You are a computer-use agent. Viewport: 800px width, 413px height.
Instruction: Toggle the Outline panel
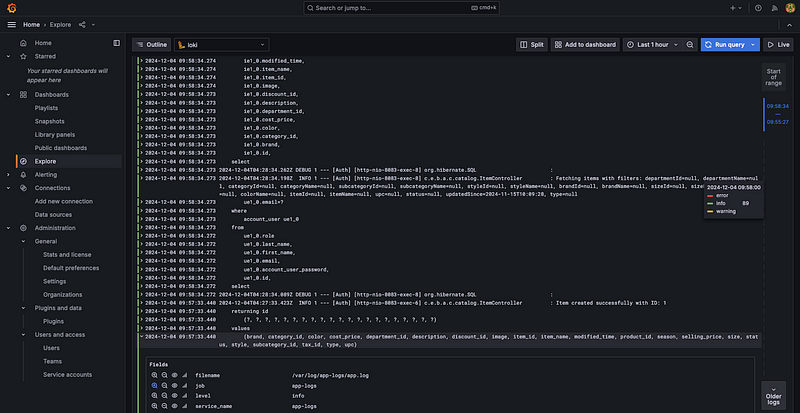pos(152,45)
